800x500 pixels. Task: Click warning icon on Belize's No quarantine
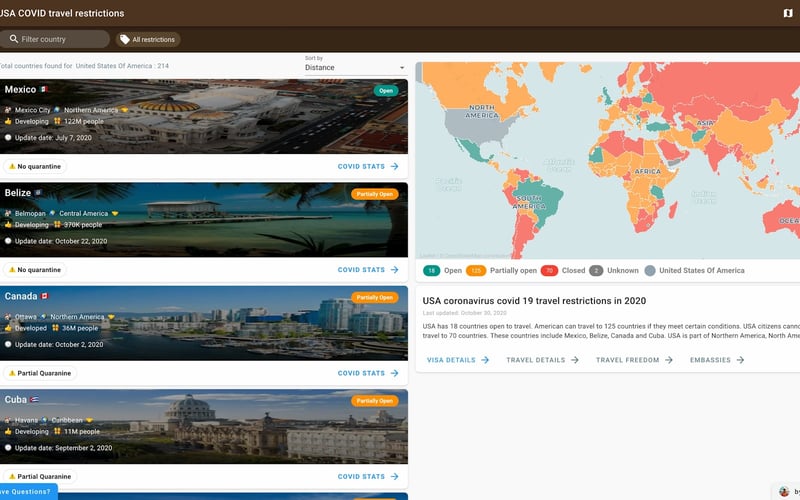pyautogui.click(x=12, y=270)
